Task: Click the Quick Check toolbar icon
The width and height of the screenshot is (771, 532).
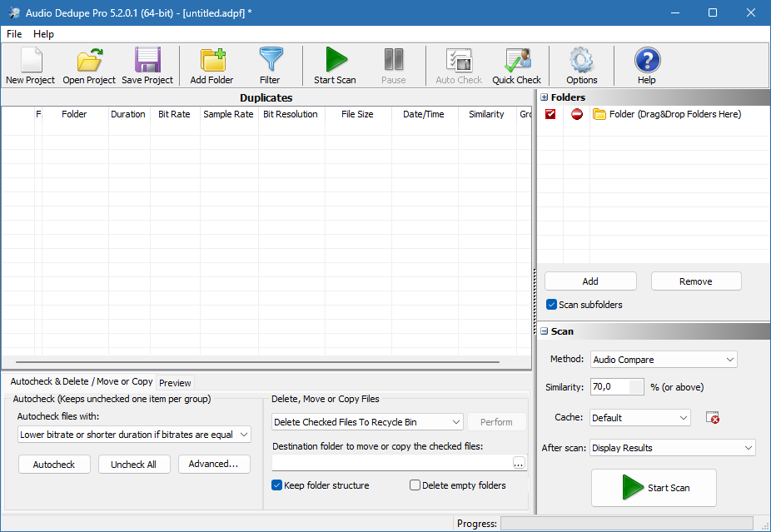Action: 516,66
